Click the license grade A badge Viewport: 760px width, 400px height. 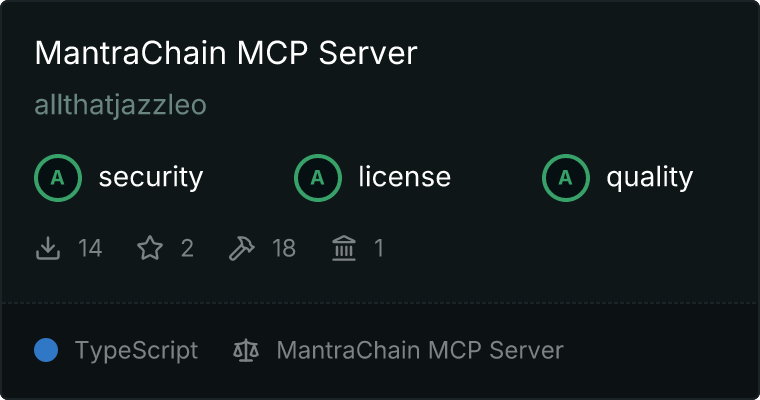point(317,178)
